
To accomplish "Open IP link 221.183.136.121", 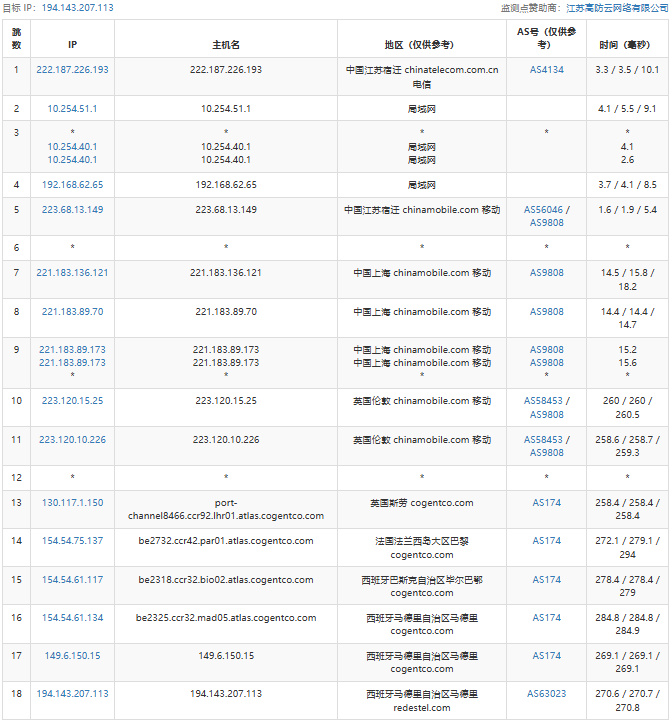I will click(73, 273).
